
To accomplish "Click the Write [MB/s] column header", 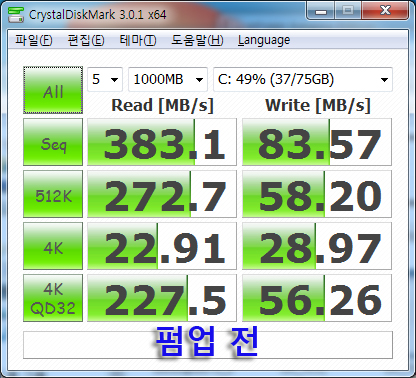I will pos(318,105).
